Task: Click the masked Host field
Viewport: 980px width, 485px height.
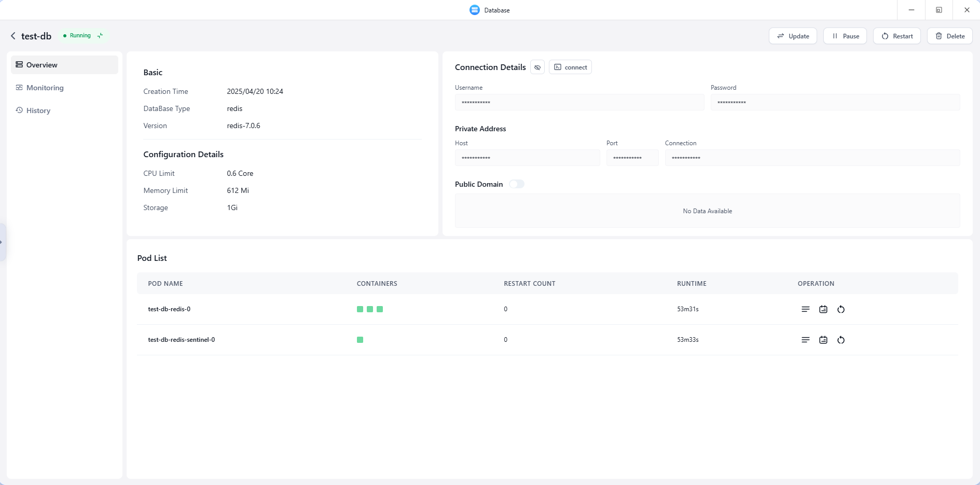Action: pyautogui.click(x=527, y=158)
